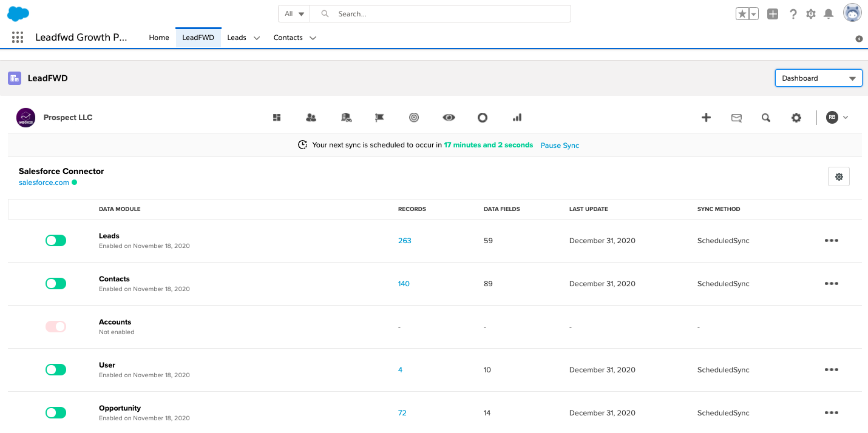Image resolution: width=868 pixels, height=433 pixels.
Task: Click the Pause Sync link
Action: [560, 146]
